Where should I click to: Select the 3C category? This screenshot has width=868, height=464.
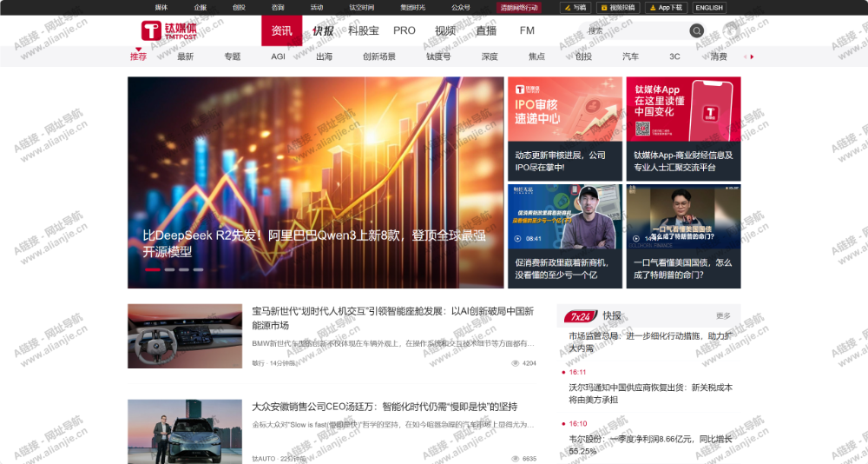tap(674, 56)
